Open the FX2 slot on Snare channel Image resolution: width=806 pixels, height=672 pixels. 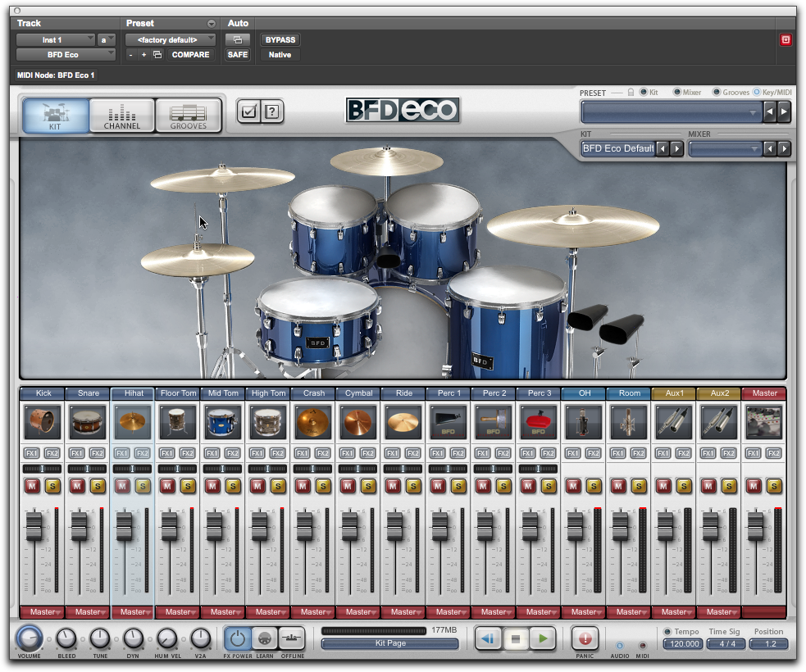pos(97,453)
